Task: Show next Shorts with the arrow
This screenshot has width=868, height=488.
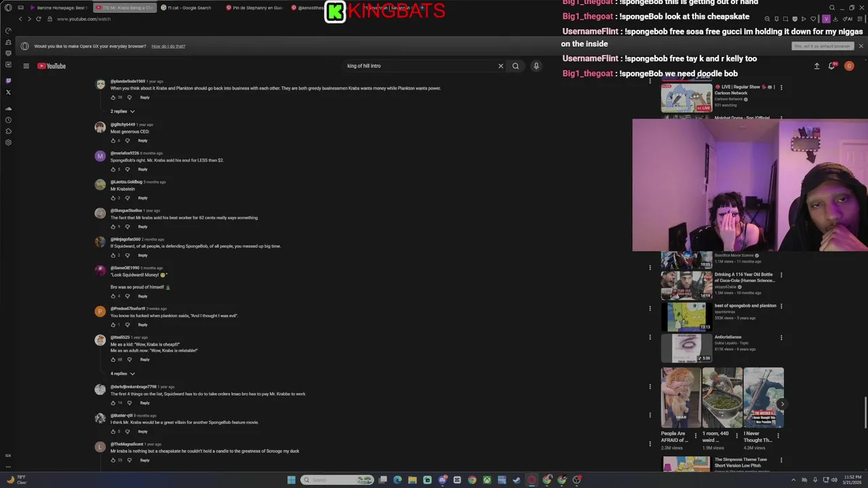Action: point(782,404)
